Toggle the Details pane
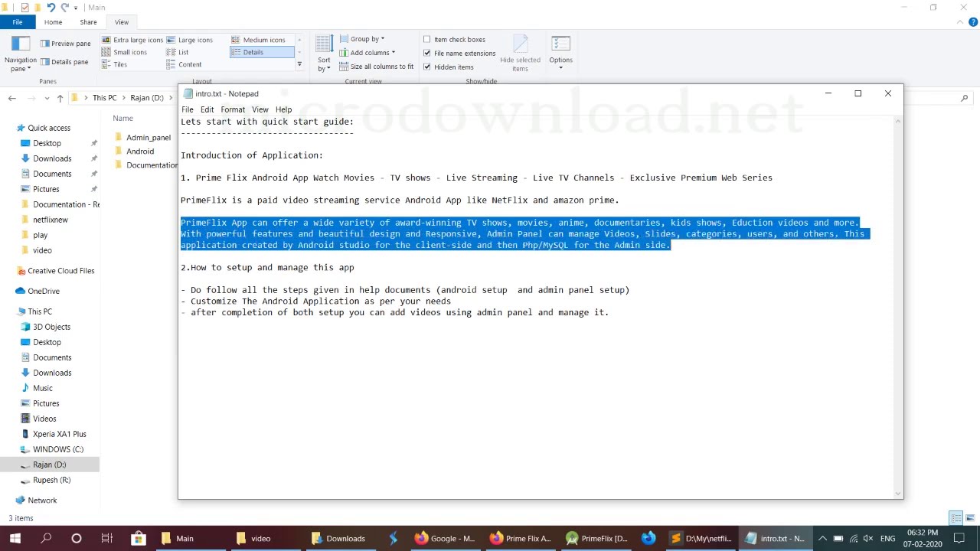Image resolution: width=980 pixels, height=551 pixels. [64, 62]
